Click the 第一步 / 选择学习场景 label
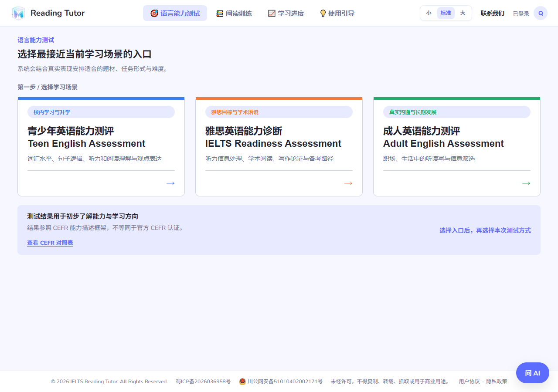The width and height of the screenshot is (558, 392). 48,87
